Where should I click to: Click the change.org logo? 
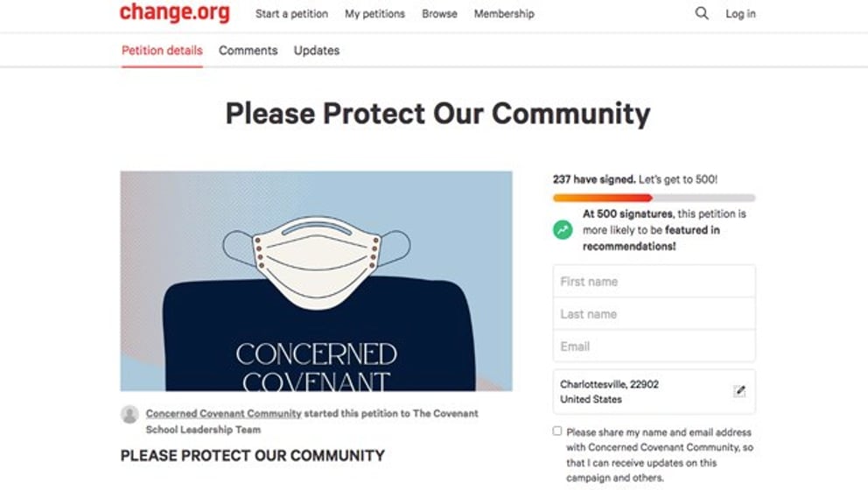(x=175, y=12)
